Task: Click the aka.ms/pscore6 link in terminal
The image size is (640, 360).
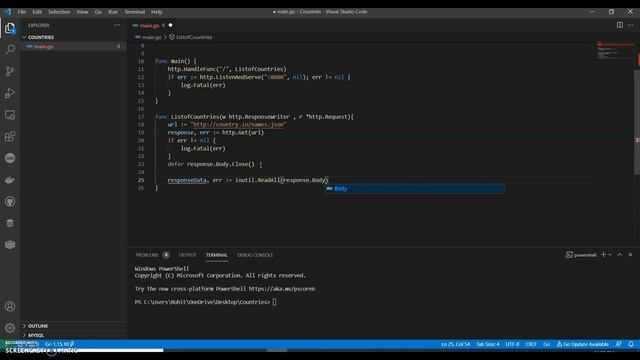Action: pos(282,289)
